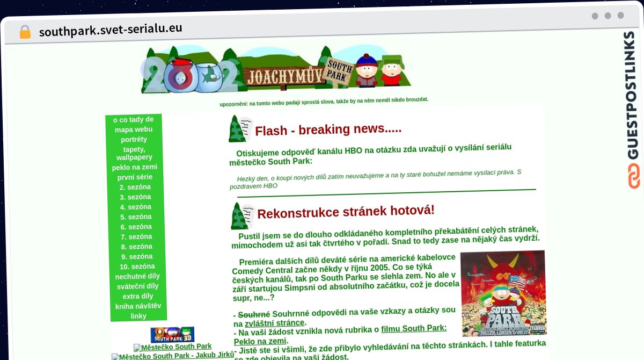Open '7. sezóna' in the sidebar
Viewport: 644px width, 360px height.
[x=137, y=236]
